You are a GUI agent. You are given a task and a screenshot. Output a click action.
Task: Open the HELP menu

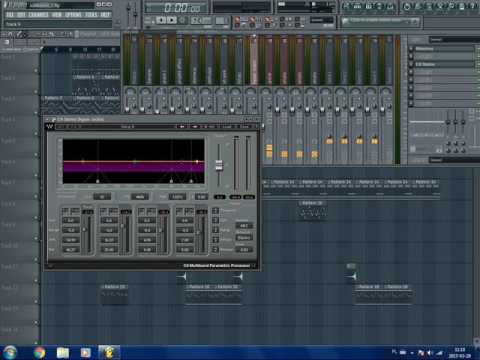click(x=105, y=15)
